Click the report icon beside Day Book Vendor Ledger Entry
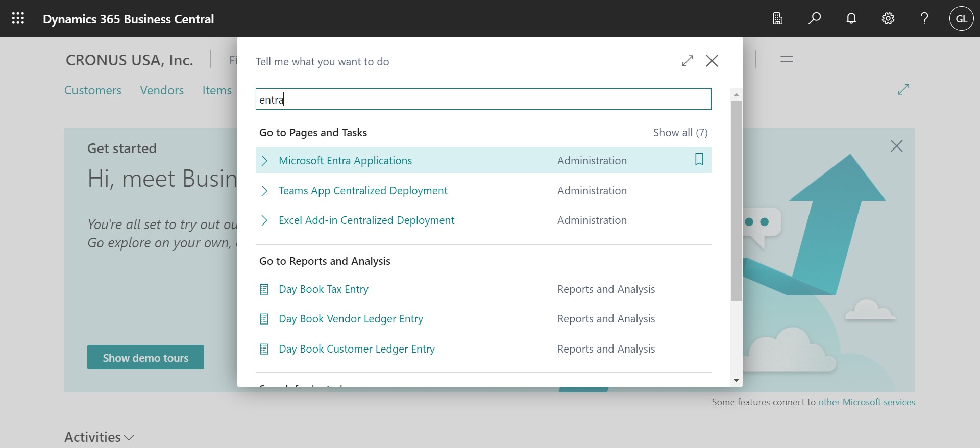This screenshot has width=980, height=448. click(x=264, y=319)
